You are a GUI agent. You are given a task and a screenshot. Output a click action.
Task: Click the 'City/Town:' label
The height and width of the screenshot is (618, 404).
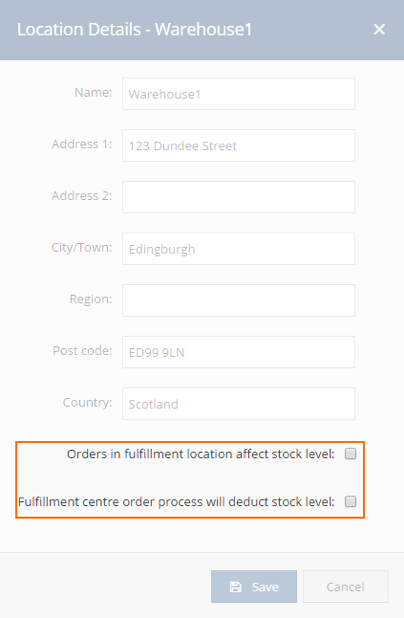pos(82,247)
